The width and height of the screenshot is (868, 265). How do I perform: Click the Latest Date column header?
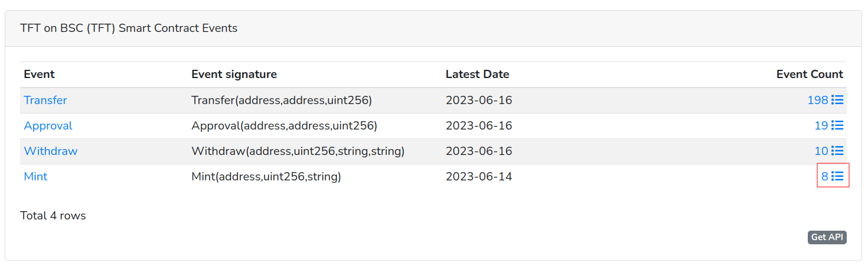tap(477, 75)
